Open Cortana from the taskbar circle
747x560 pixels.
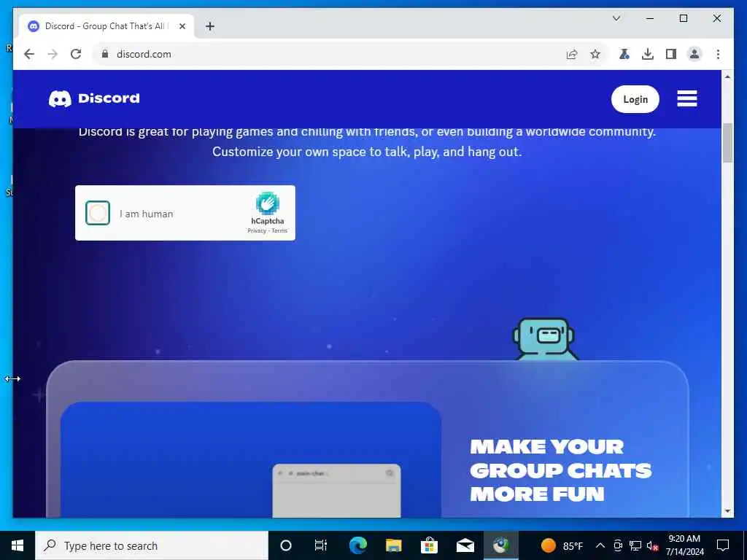[x=286, y=545]
